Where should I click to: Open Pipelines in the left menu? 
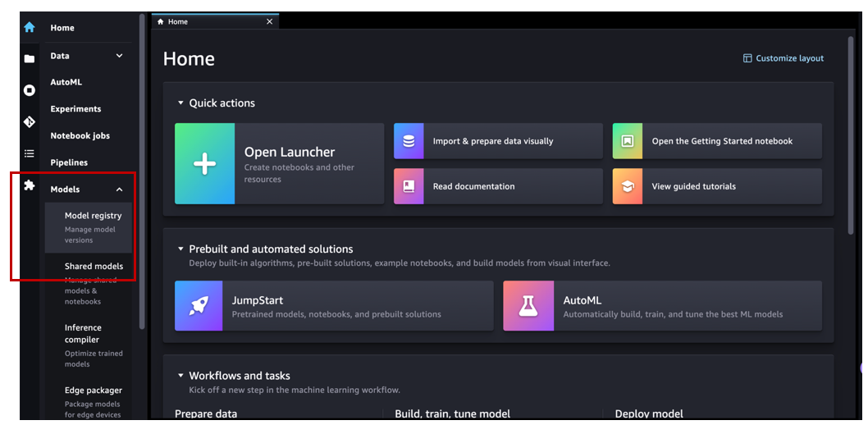(x=69, y=162)
